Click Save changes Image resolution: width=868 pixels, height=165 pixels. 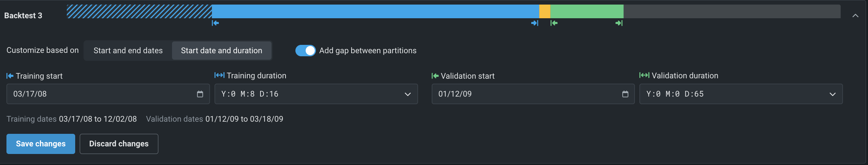pos(41,144)
